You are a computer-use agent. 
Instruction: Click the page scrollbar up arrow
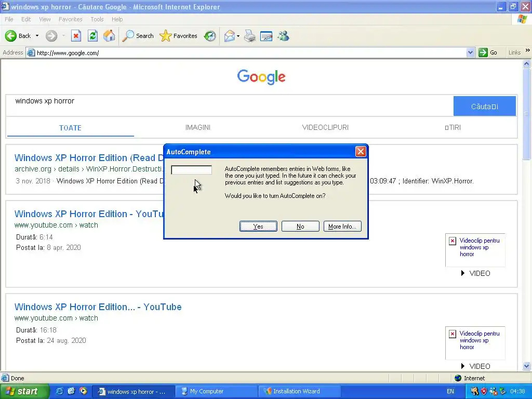click(527, 63)
